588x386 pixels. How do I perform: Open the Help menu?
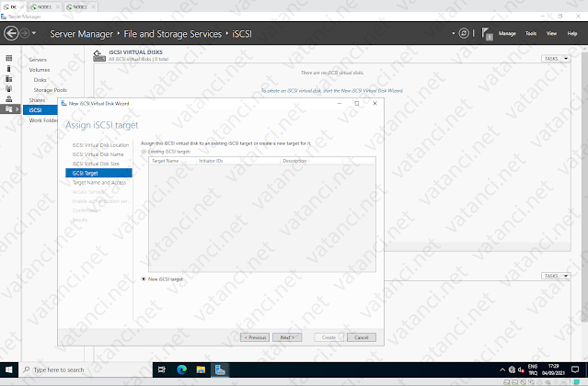pyautogui.click(x=571, y=33)
